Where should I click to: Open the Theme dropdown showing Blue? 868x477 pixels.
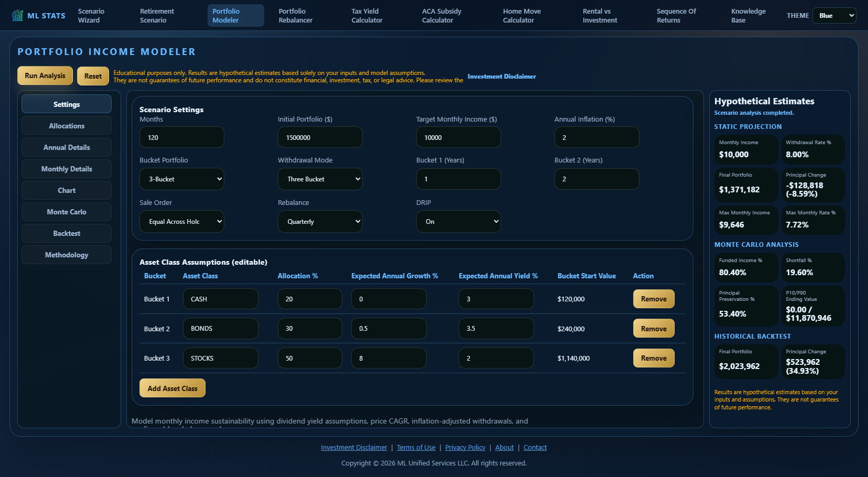click(834, 16)
